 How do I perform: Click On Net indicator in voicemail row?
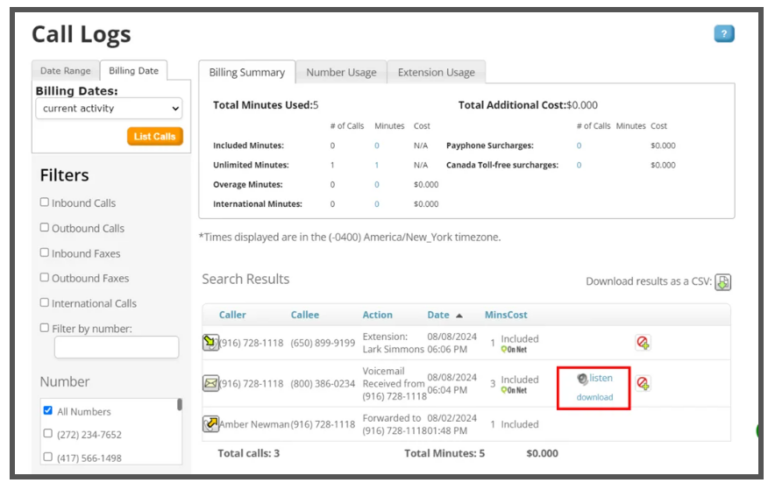pos(514,390)
